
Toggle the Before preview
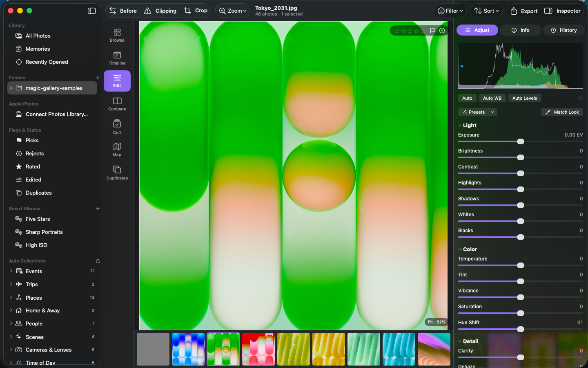coord(123,11)
